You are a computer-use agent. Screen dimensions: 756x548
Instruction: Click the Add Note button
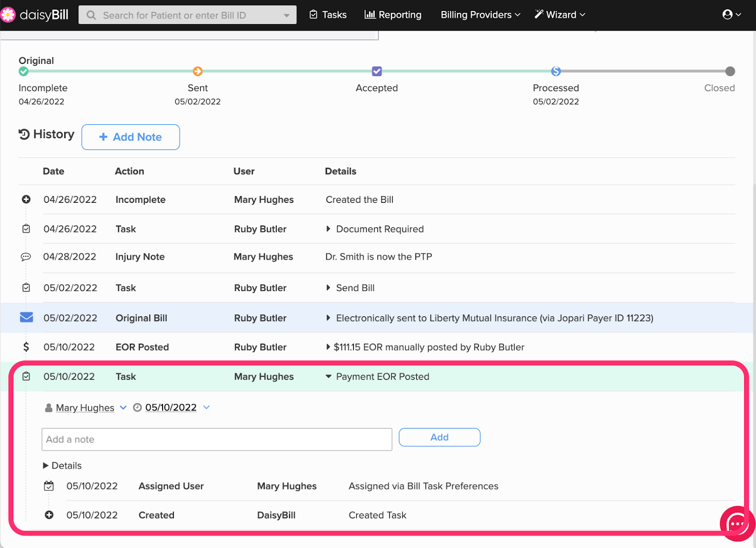(130, 137)
